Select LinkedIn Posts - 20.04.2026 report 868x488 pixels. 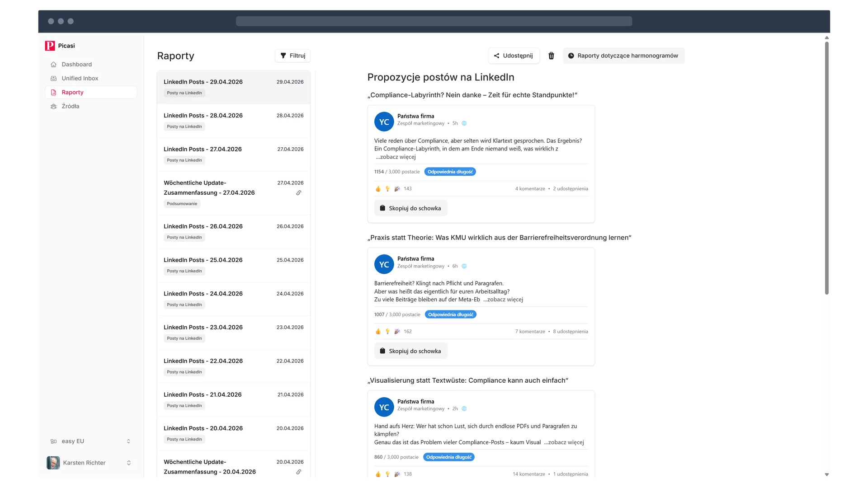point(234,433)
